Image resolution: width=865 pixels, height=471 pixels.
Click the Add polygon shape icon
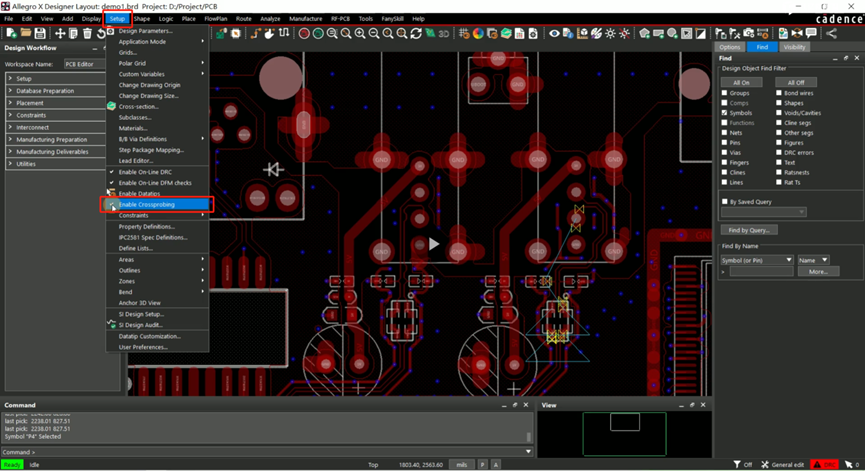pyautogui.click(x=644, y=34)
